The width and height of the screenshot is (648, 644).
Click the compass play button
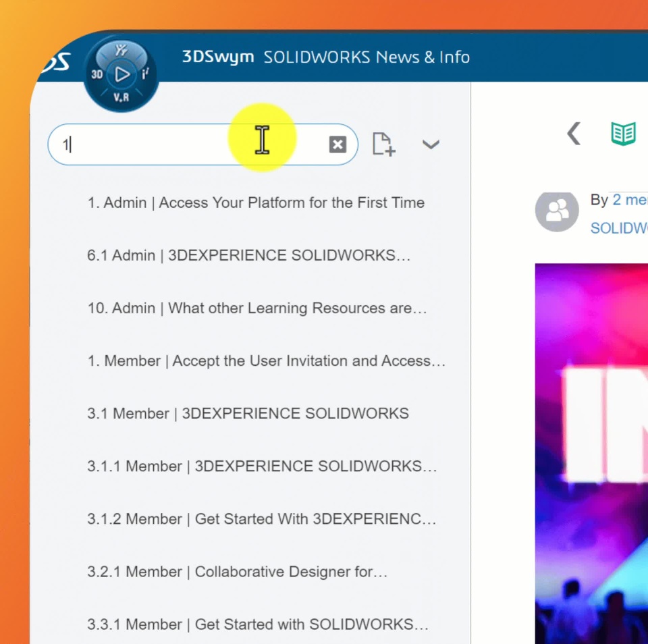pos(122,75)
